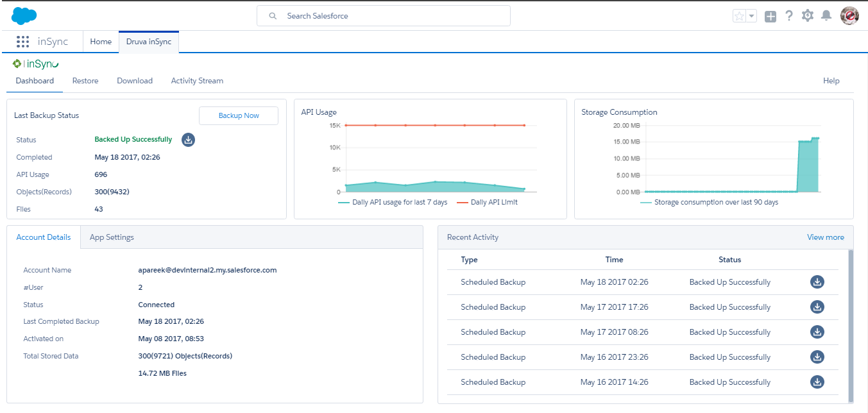
Task: Open the Help question mark icon
Action: [x=789, y=16]
